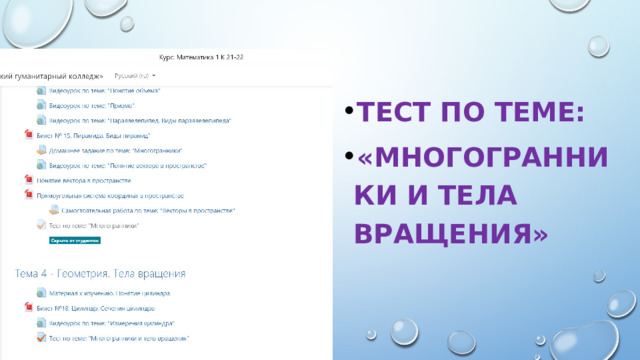Click the page title "Курс: Математика 1 К 21-22"
The height and width of the screenshot is (360, 640).
pyautogui.click(x=201, y=57)
